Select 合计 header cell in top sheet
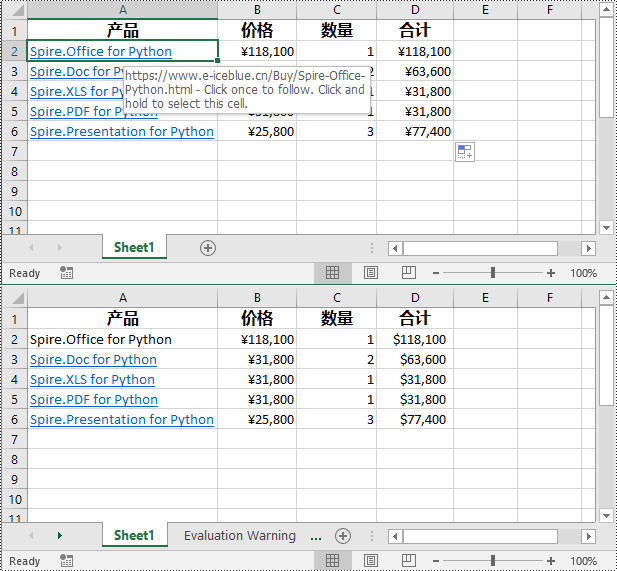The width and height of the screenshot is (617, 571). pyautogui.click(x=415, y=30)
